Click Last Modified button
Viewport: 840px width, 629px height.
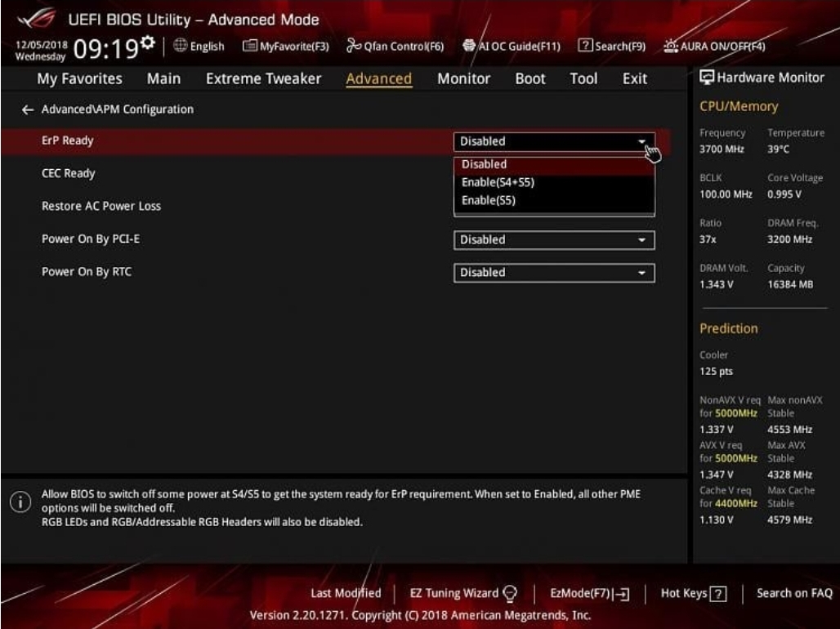[346, 593]
